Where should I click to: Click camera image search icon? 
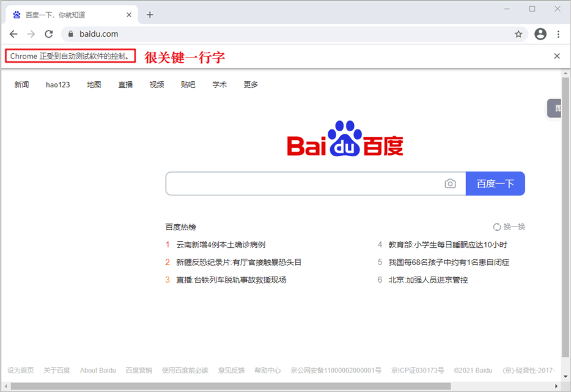point(450,183)
